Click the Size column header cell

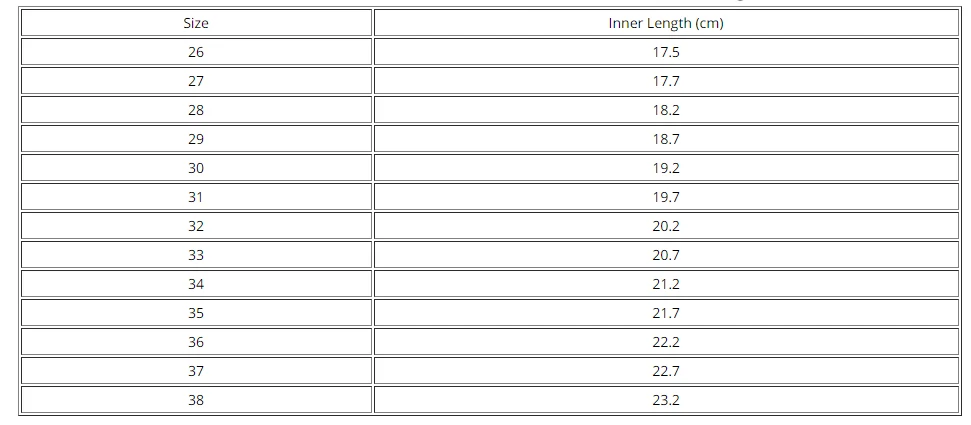pyautogui.click(x=196, y=23)
